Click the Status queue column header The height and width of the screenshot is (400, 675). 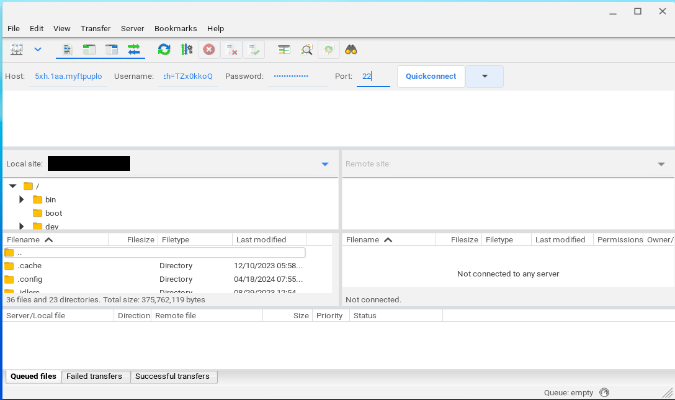396,316
